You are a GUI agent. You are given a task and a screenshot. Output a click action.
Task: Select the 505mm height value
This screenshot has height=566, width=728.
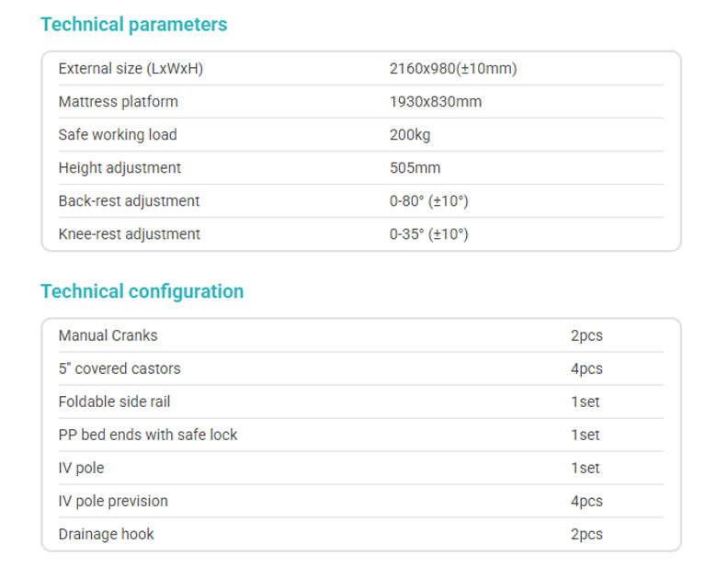[x=415, y=168]
